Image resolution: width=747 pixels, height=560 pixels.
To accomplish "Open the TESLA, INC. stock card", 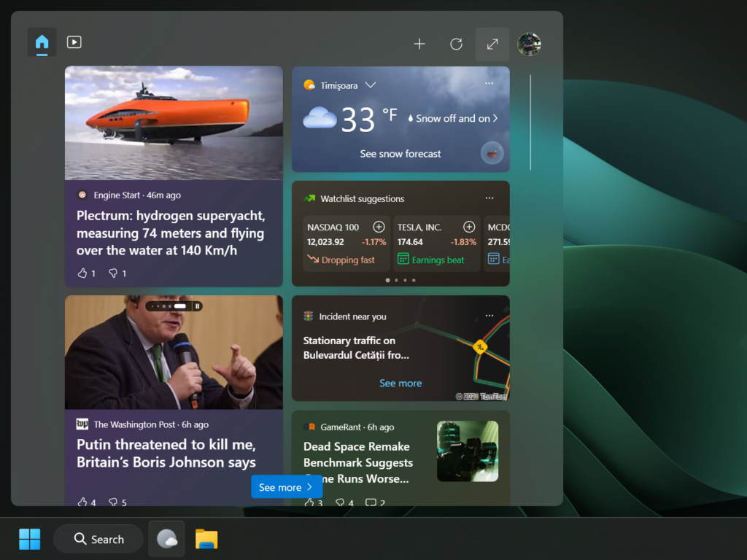I will coord(437,244).
